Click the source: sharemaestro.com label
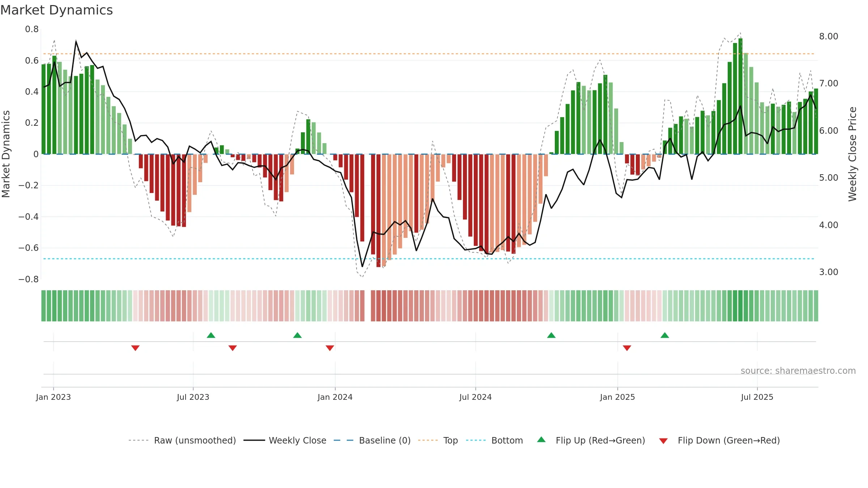 click(798, 371)
